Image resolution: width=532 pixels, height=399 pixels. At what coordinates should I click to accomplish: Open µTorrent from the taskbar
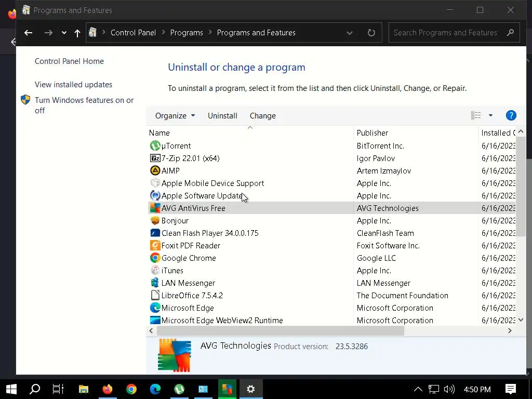[x=179, y=389]
